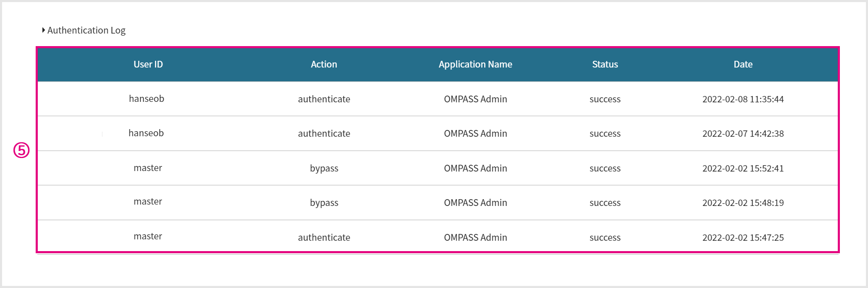Viewport: 868px width, 288px height.
Task: Click success status in the last row
Action: click(x=605, y=237)
